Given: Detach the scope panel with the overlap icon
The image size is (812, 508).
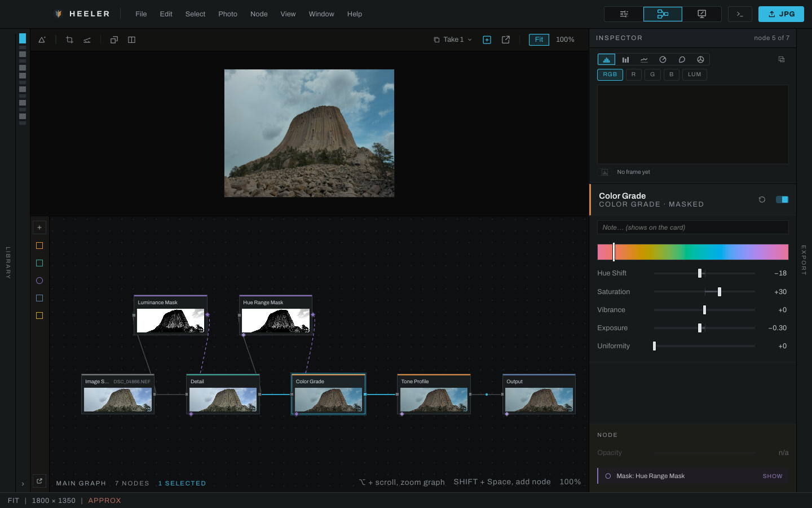Looking at the screenshot, I should coord(781,59).
